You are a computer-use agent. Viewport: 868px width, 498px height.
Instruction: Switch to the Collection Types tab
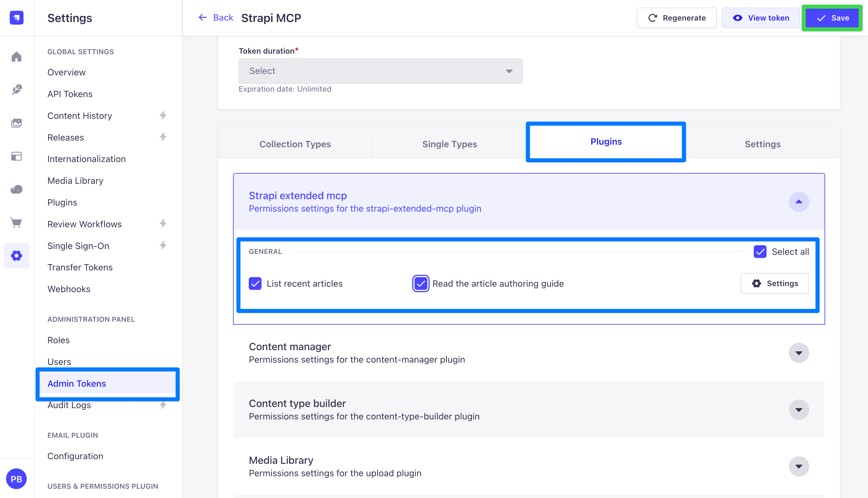click(x=295, y=144)
